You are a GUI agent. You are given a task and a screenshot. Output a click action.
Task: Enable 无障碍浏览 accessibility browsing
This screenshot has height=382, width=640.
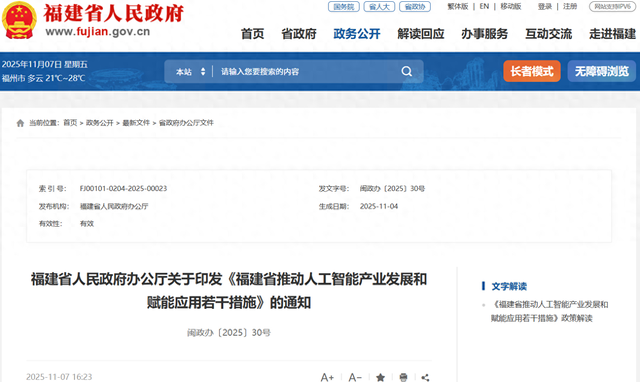point(602,71)
